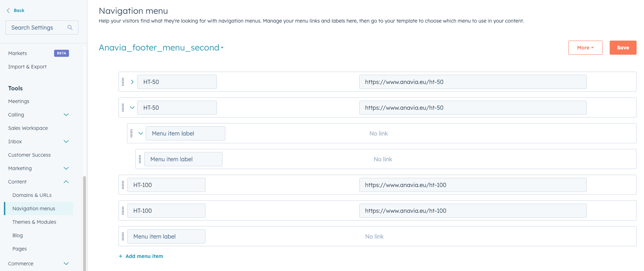This screenshot has width=644, height=271.
Task: Edit URL field of collapsed HT-50 row
Action: (x=473, y=82)
